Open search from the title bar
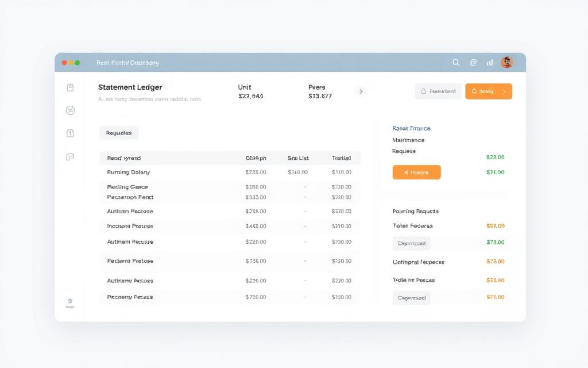This screenshot has width=588, height=368. coord(455,62)
